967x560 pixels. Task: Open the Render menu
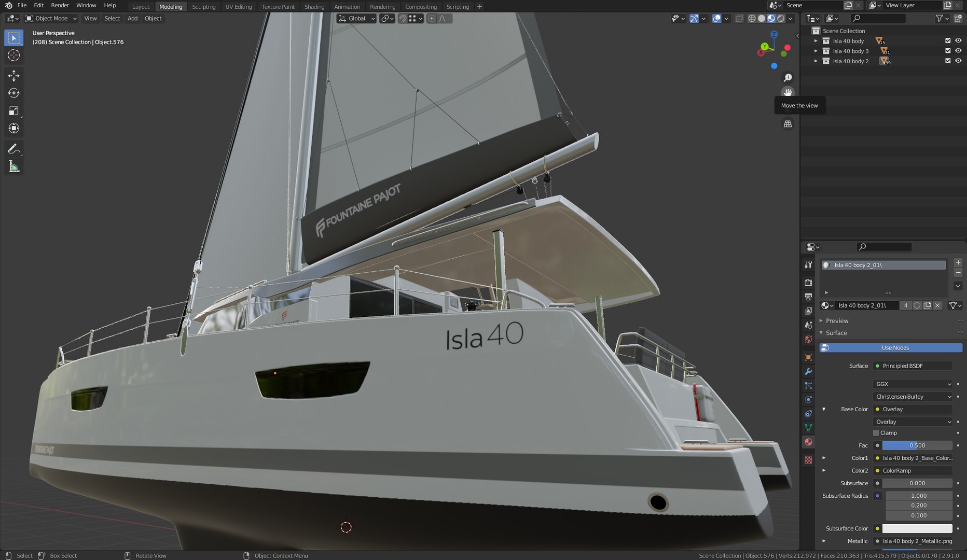click(60, 5)
